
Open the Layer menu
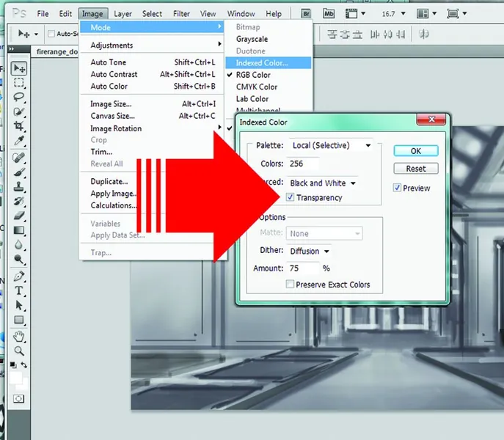tap(123, 14)
